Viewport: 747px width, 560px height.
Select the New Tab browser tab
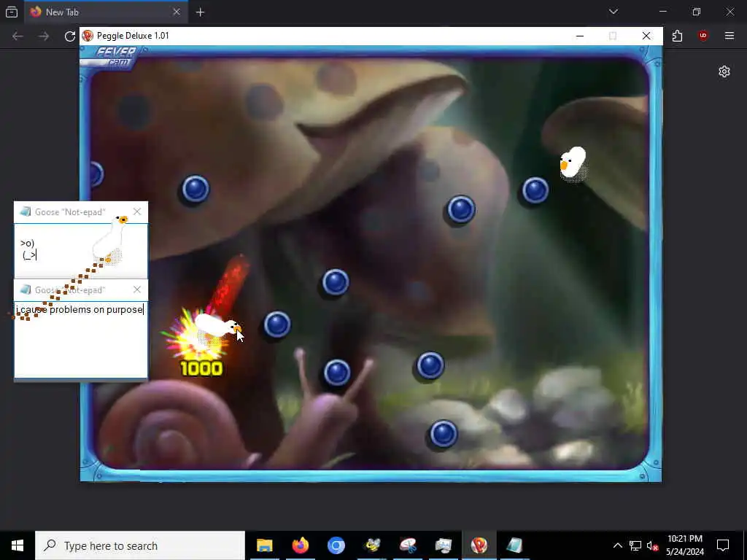coord(106,12)
